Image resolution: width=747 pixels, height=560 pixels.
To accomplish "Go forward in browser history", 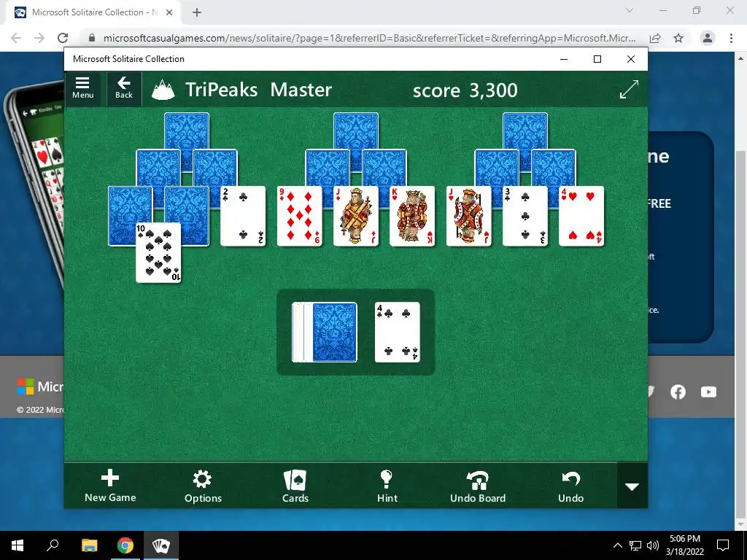I will coord(39,38).
